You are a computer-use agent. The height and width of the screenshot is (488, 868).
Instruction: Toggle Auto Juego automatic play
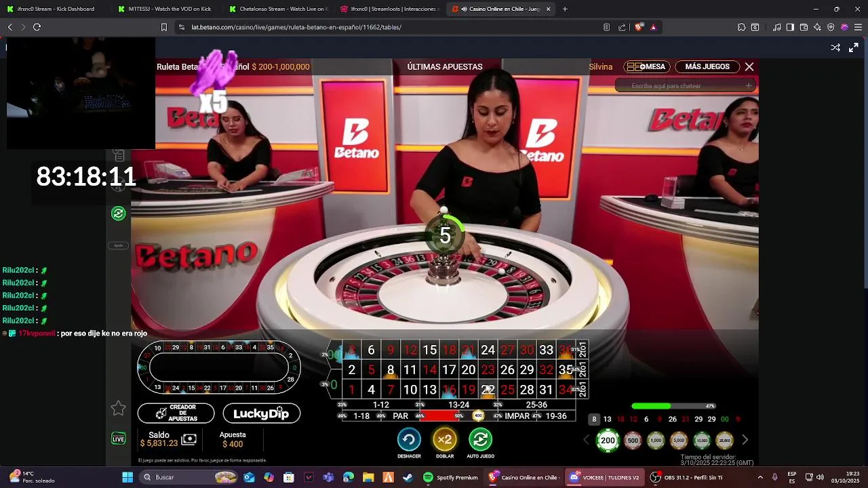tap(480, 440)
